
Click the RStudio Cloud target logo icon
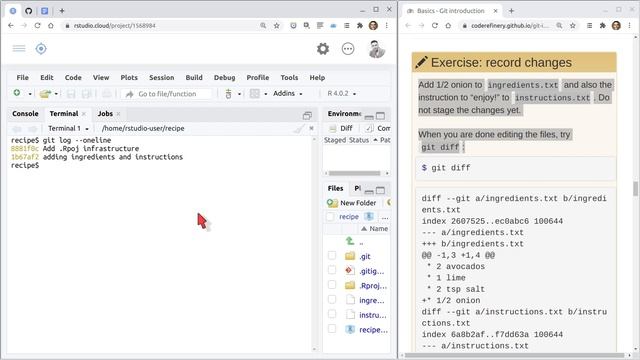coord(41,49)
